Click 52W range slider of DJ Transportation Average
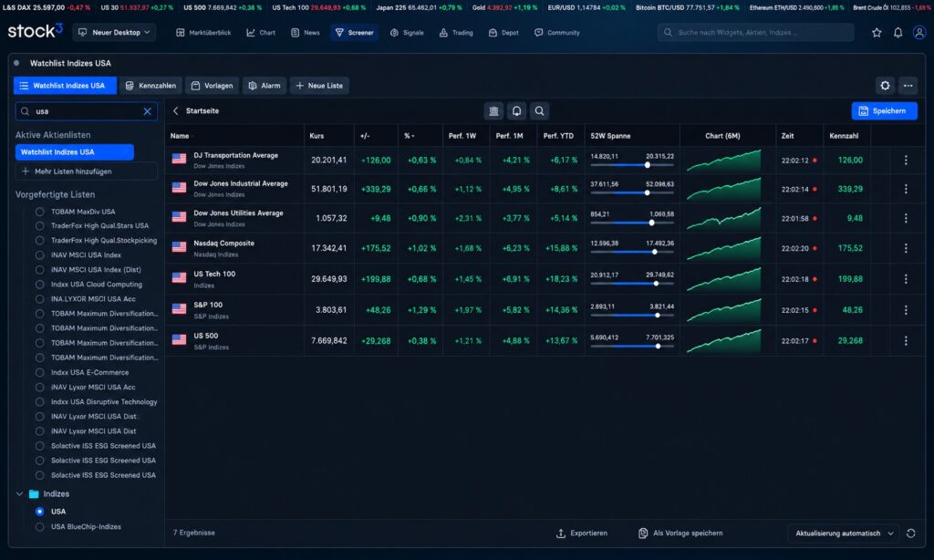934x560 pixels. 632,165
